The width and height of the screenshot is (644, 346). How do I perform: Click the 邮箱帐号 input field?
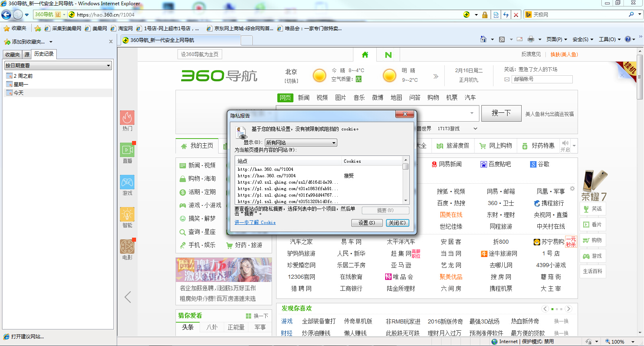542,79
